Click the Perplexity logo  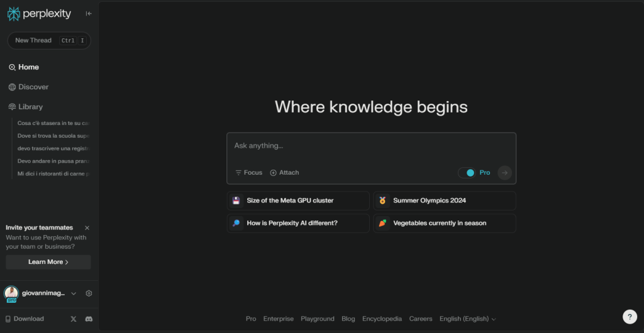click(x=39, y=14)
